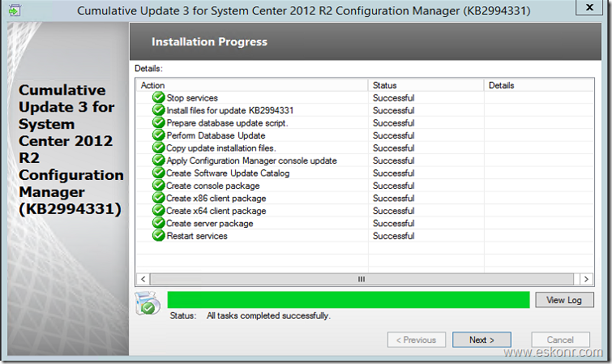Select the success icon for Install files KB2994331

(158, 109)
